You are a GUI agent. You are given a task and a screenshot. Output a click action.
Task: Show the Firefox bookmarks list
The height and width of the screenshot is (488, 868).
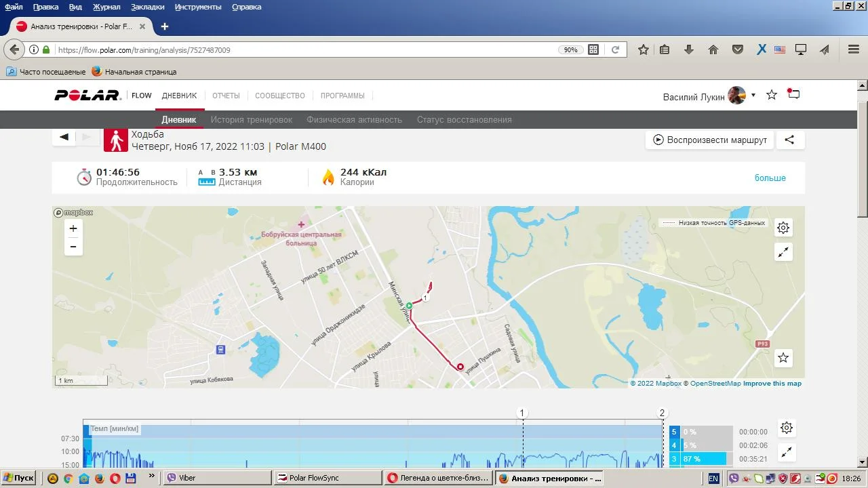click(665, 49)
